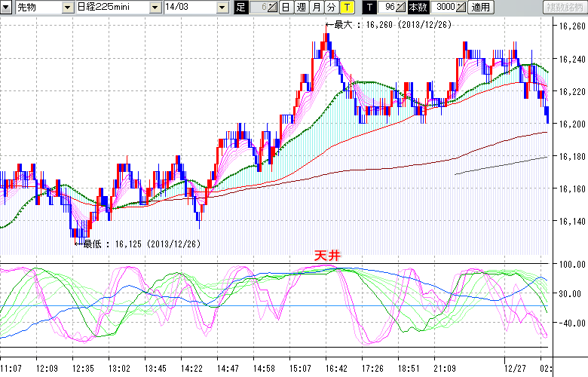This screenshot has width=588, height=377.
Task: Toggle the yellow T tick button
Action: click(x=346, y=8)
